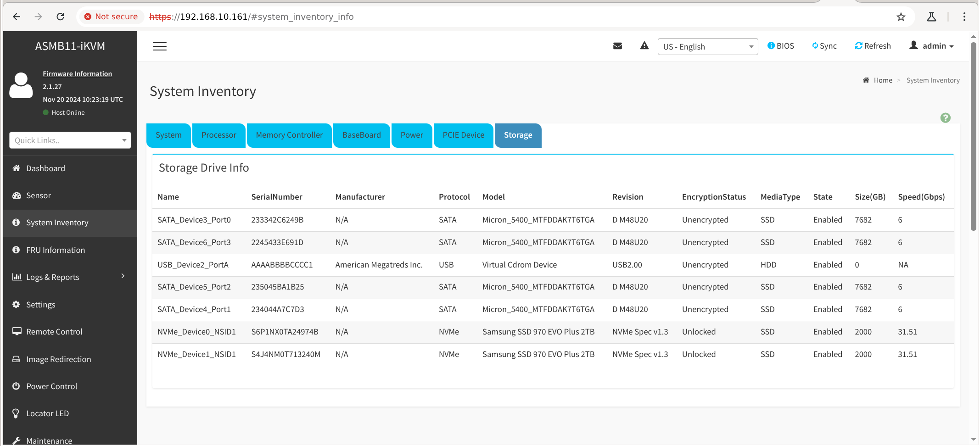980x446 pixels.
Task: Open the US - English language dropdown
Action: click(x=707, y=46)
